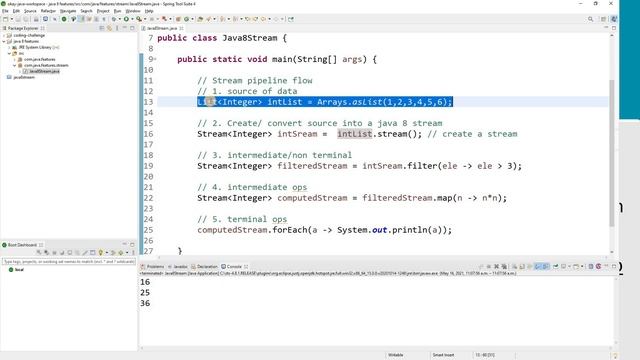Click the Java perspective icon
640x360 pixels.
pyautogui.click(x=614, y=19)
